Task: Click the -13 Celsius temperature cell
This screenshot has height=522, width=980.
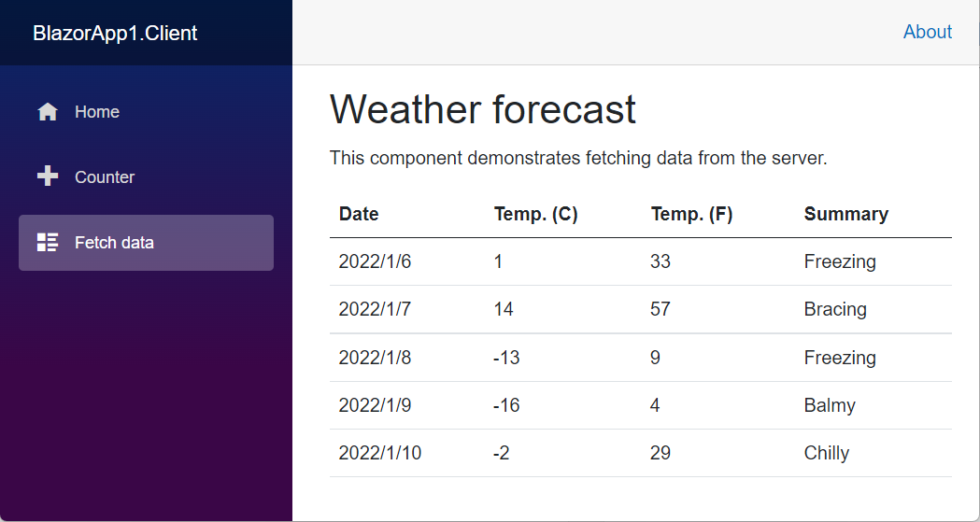Action: pos(506,357)
